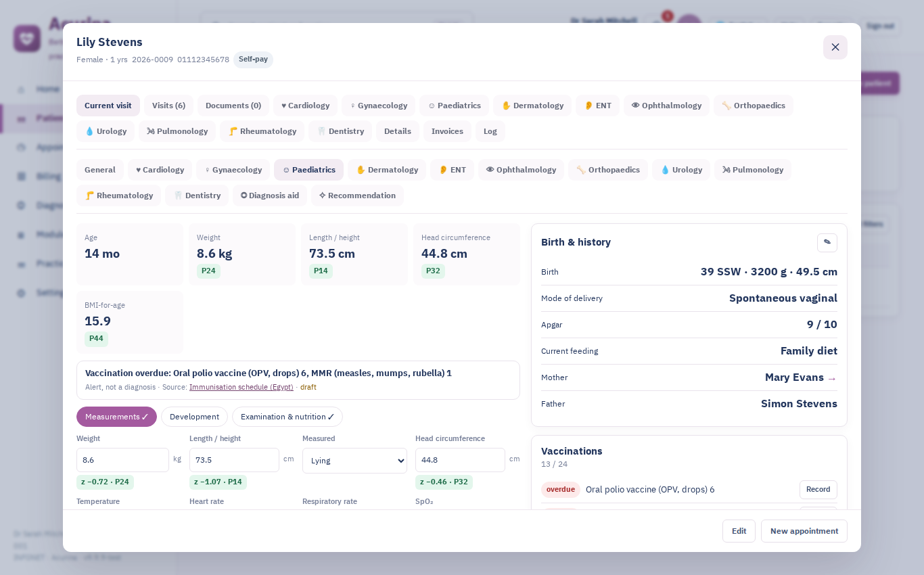Open the Documents (0) tab
The width and height of the screenshot is (924, 575).
point(233,106)
